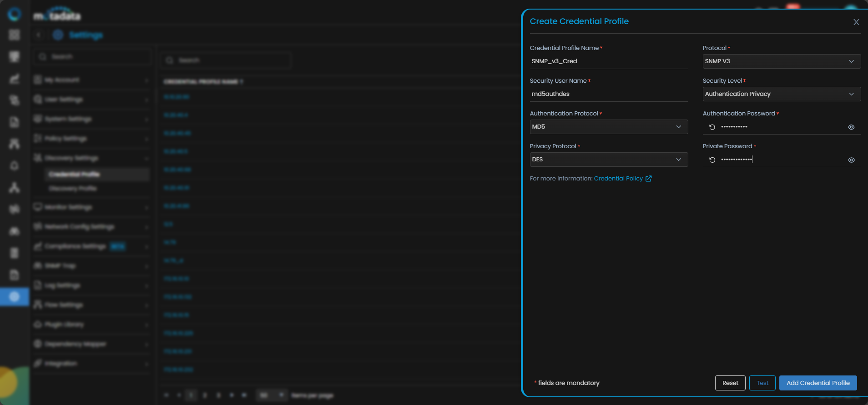Viewport: 868px width, 405px height.
Task: Select the Discovery Profile item in the settings menu
Action: [x=73, y=188]
